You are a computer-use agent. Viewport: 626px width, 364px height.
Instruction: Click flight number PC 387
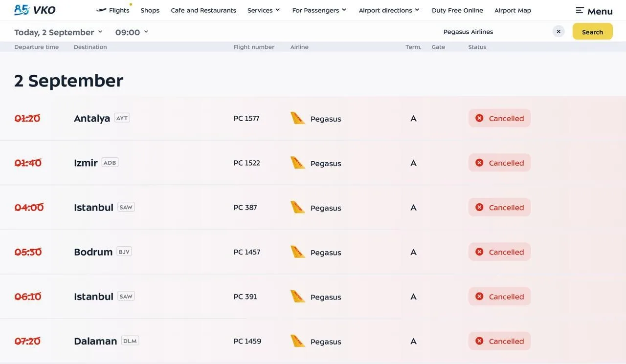(245, 207)
